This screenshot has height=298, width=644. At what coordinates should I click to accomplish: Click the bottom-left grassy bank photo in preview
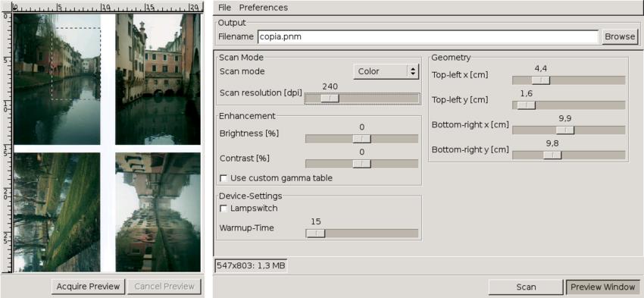pyautogui.click(x=57, y=212)
